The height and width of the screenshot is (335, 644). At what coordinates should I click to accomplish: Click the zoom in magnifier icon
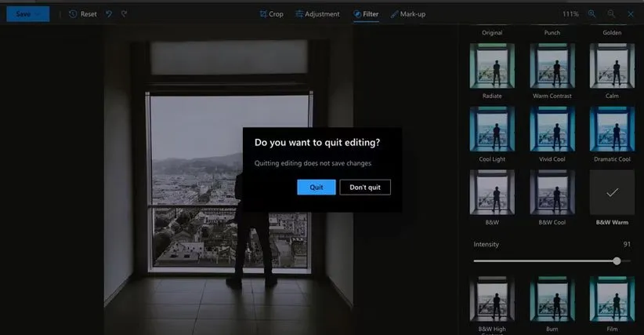[x=592, y=14]
